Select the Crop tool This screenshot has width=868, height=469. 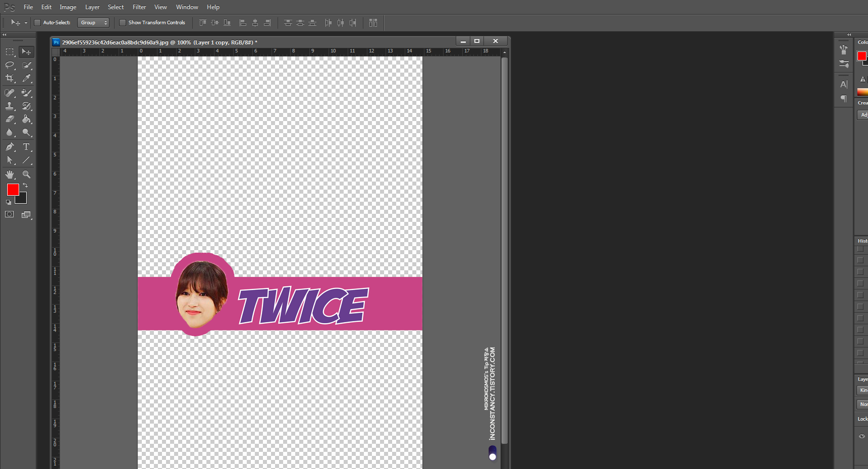coord(10,78)
